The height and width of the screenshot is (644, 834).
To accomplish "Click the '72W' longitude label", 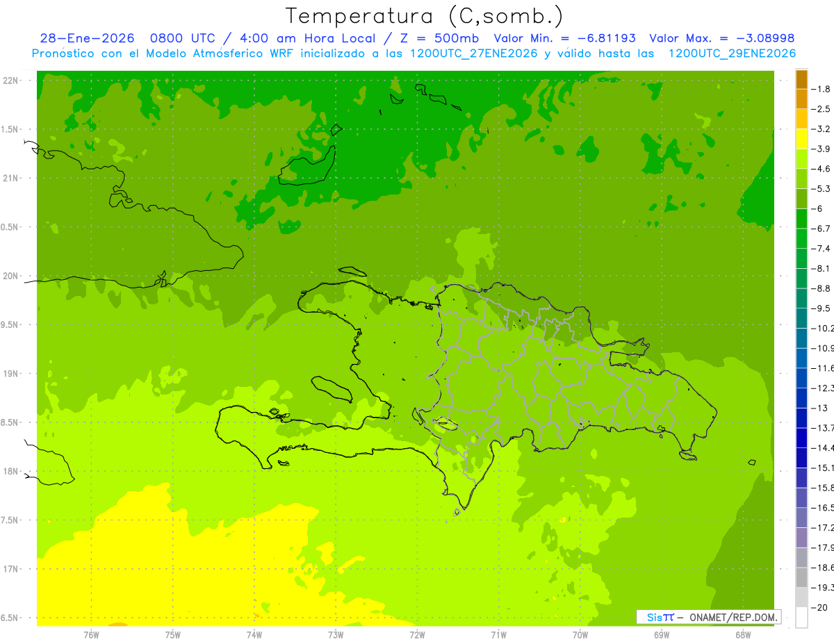I will click(x=417, y=635).
